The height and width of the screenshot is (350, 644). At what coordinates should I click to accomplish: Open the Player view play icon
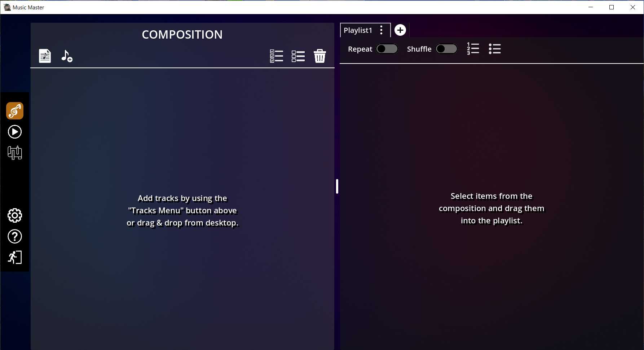pyautogui.click(x=15, y=132)
